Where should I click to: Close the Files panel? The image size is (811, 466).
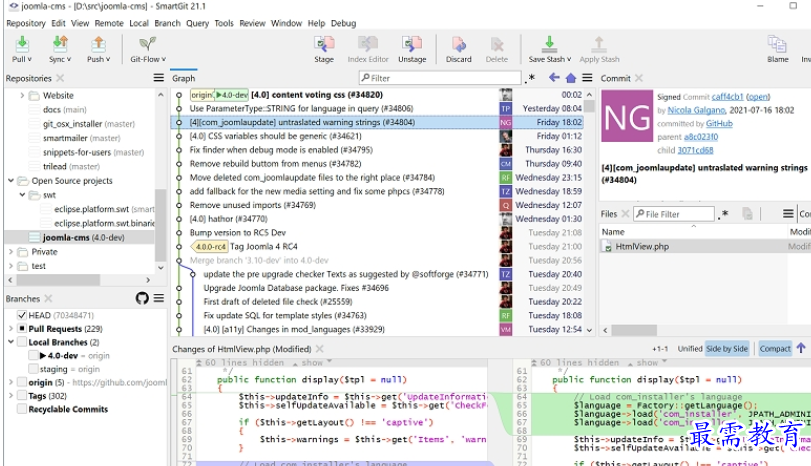pyautogui.click(x=625, y=214)
